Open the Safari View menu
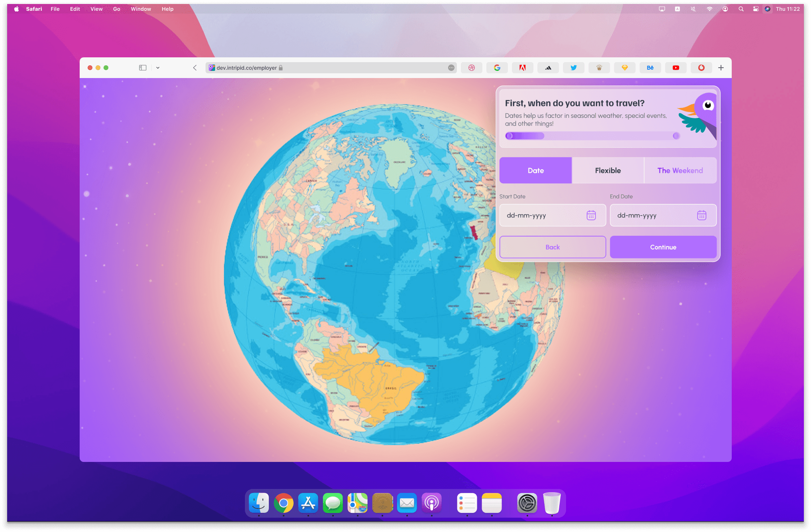 pyautogui.click(x=96, y=9)
